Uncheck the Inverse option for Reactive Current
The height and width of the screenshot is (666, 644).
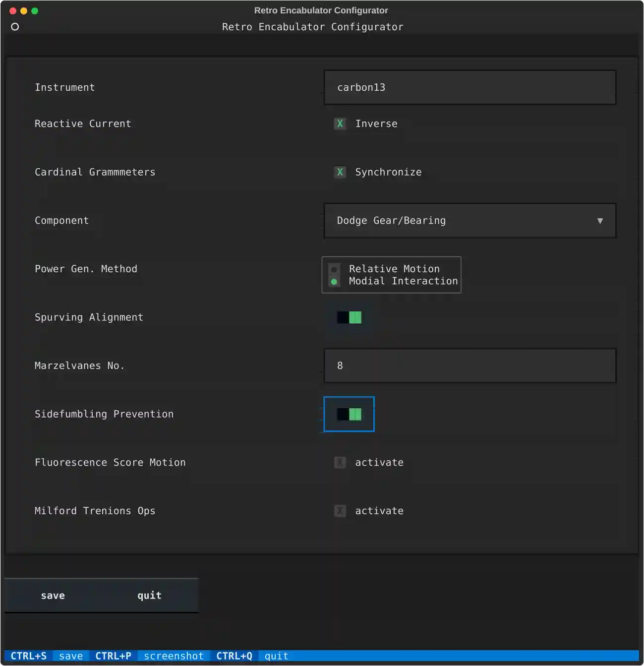click(x=340, y=124)
